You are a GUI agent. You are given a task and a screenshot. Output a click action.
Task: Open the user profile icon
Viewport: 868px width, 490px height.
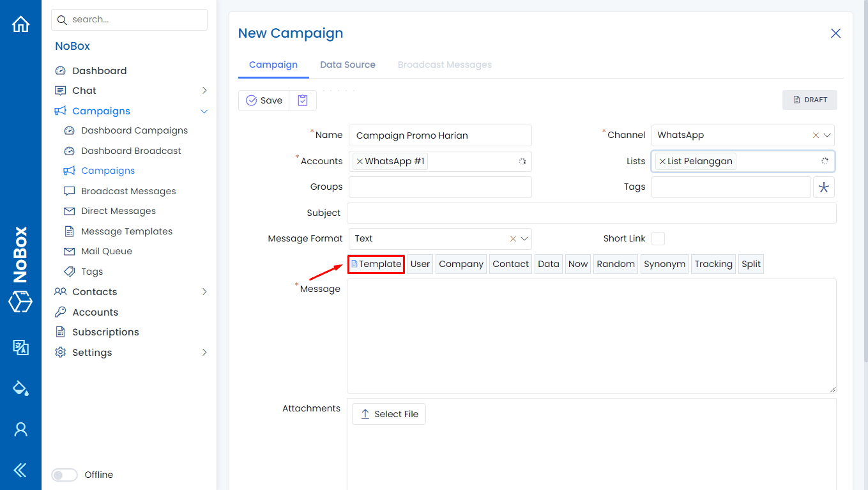point(20,429)
